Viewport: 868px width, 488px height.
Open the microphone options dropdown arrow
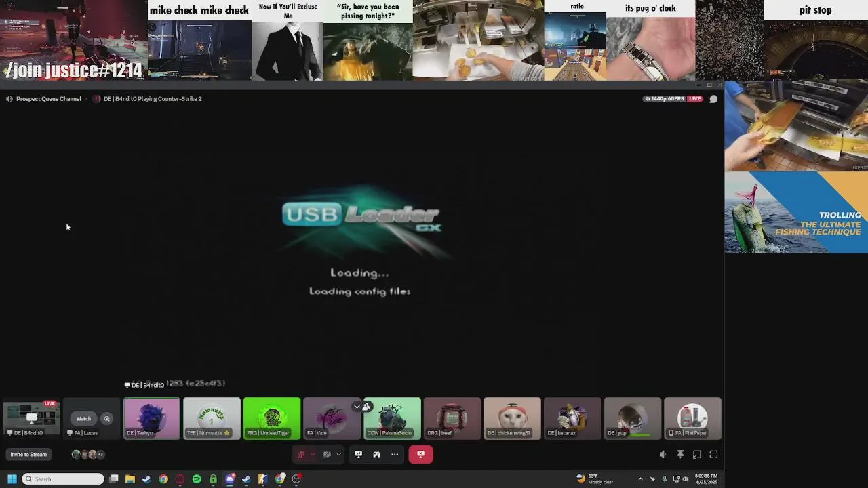[312, 455]
